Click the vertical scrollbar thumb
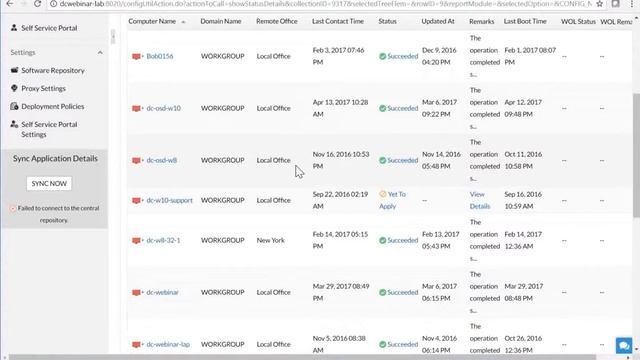Image resolution: width=640 pixels, height=360 pixels. click(636, 155)
